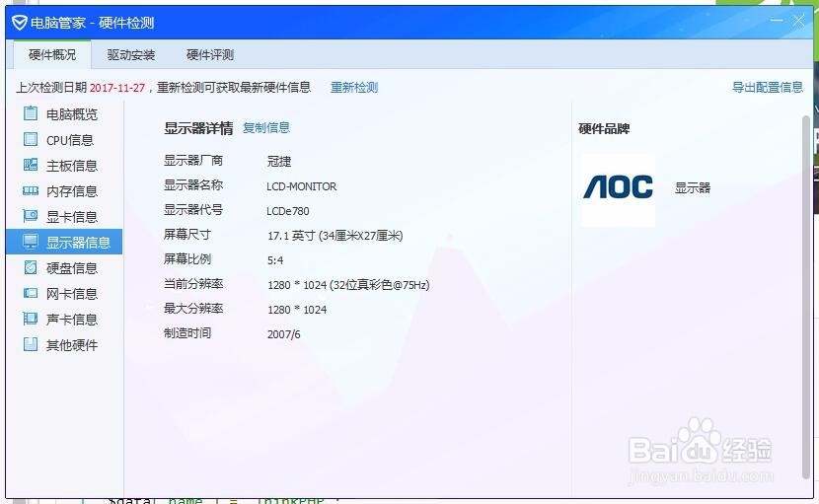Switch to the 硬件概况 tab

[x=52, y=55]
